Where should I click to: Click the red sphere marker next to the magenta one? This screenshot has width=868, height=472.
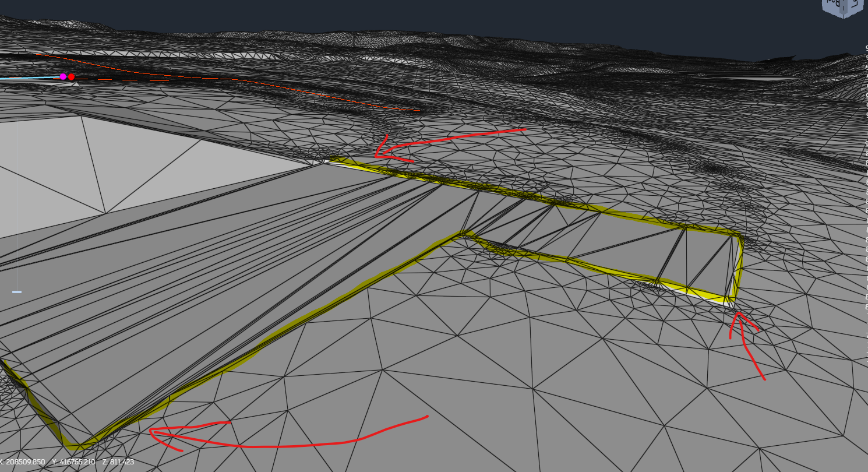pos(71,76)
